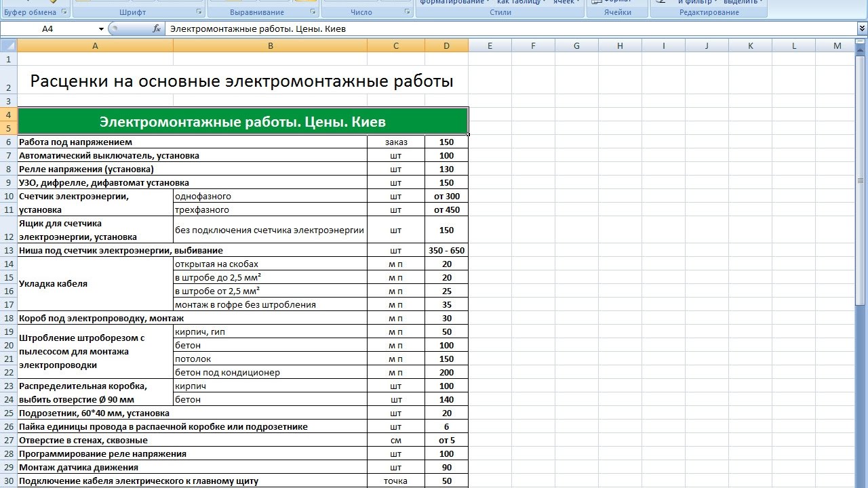The width and height of the screenshot is (868, 488).
Task: Select price cell 'от 300'
Action: 446,196
